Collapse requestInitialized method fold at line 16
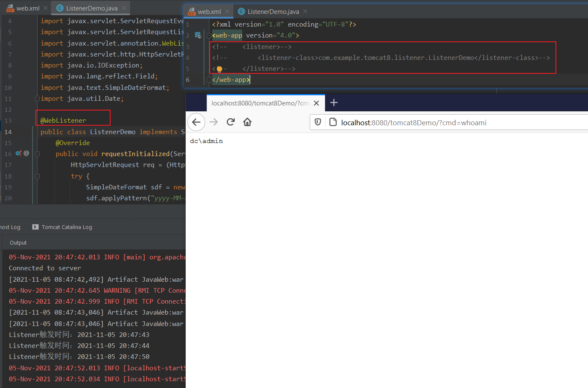Screen dimensions: 588x388 pyautogui.click(x=37, y=154)
